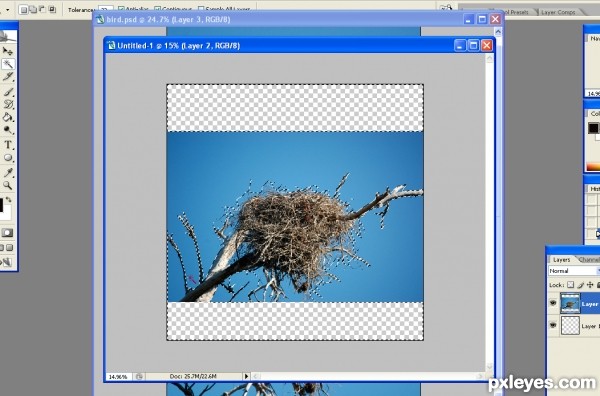Select the Ellipse shape tool
Screen dimensions: 600x396
pos(8,158)
